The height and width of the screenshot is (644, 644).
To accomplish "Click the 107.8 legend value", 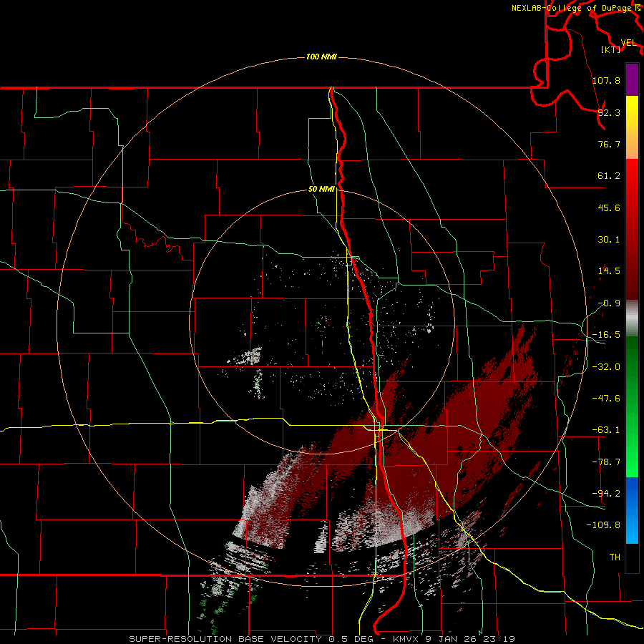I will [606, 80].
